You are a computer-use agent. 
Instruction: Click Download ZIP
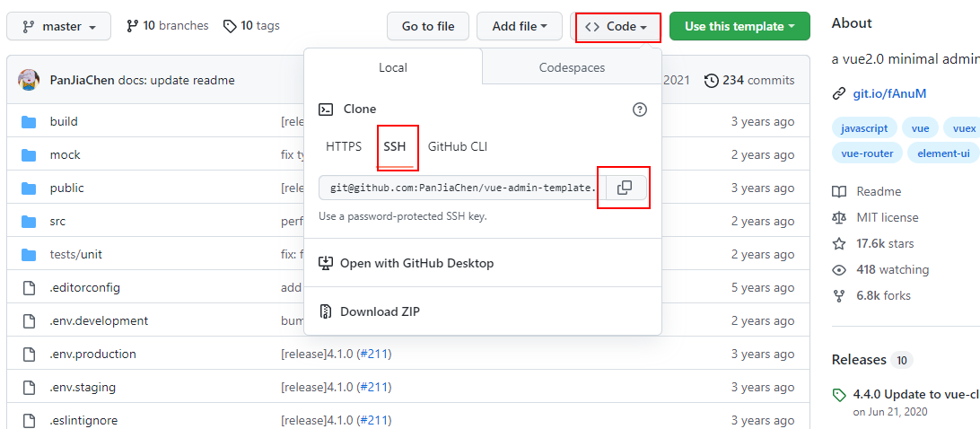380,312
